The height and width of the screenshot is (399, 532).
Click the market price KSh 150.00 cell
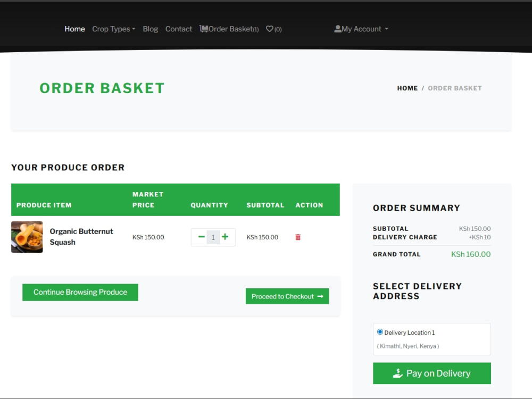point(148,237)
